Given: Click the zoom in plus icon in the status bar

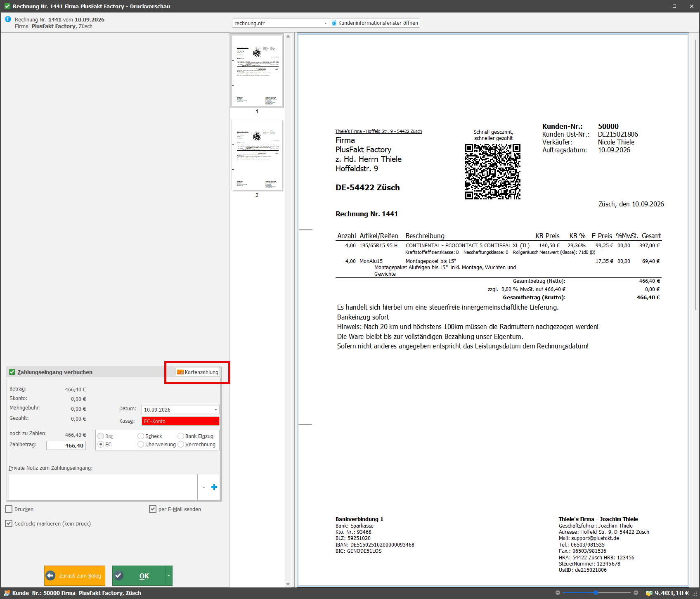Looking at the screenshot, I should pos(636,593).
